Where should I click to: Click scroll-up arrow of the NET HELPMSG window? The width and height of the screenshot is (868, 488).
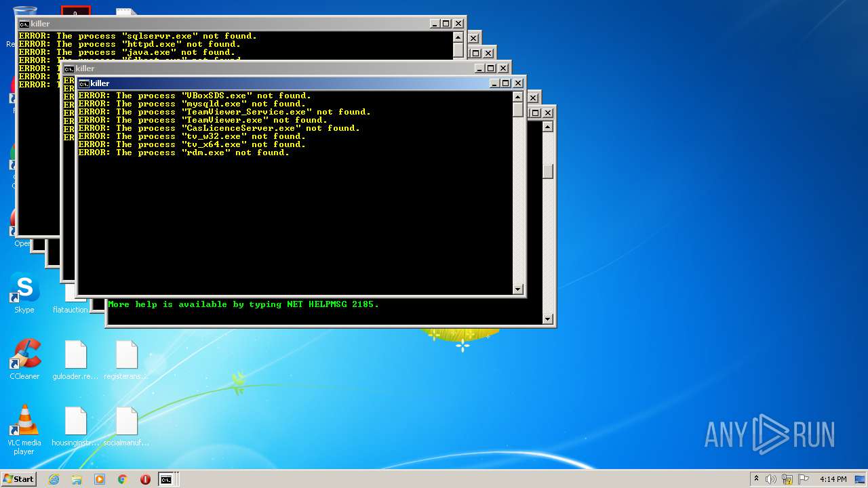[x=548, y=126]
